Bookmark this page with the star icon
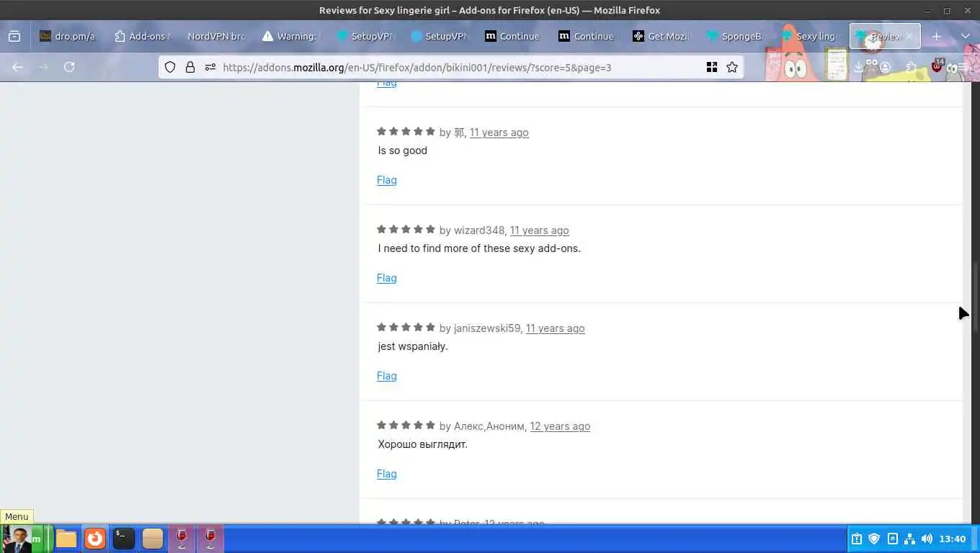The width and height of the screenshot is (980, 553). pos(732,67)
